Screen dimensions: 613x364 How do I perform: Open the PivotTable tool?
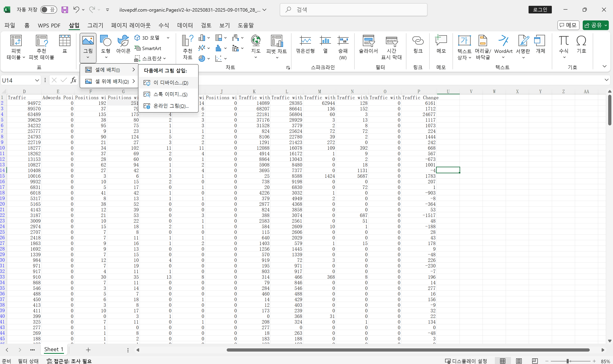pyautogui.click(x=16, y=47)
